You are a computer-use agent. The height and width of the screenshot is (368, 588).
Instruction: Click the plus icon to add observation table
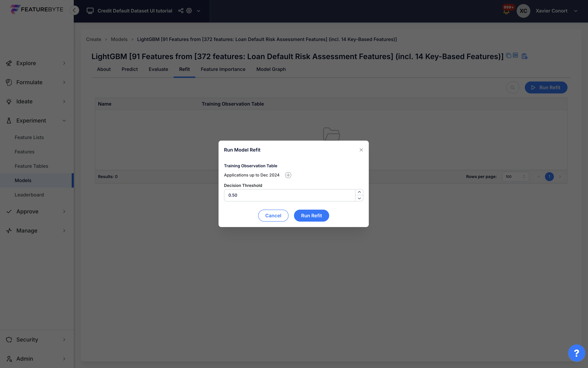coord(288,175)
